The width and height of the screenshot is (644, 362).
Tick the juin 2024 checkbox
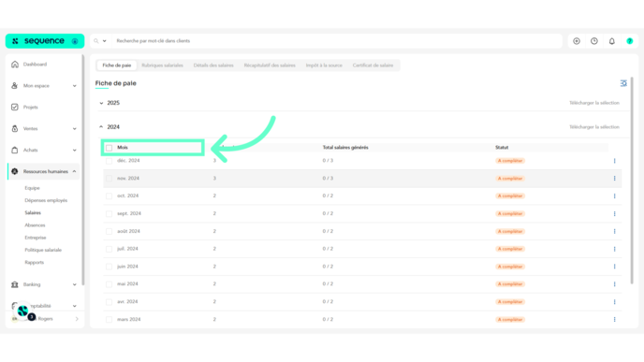(x=109, y=267)
